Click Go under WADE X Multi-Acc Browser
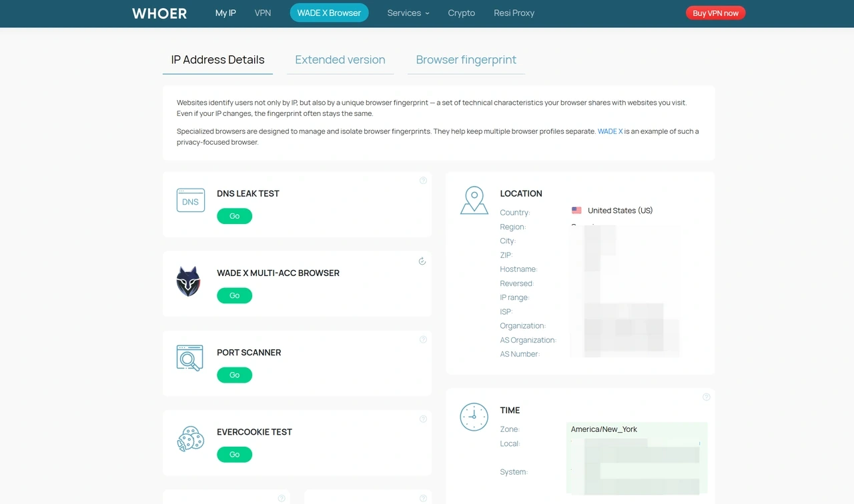 (x=235, y=295)
